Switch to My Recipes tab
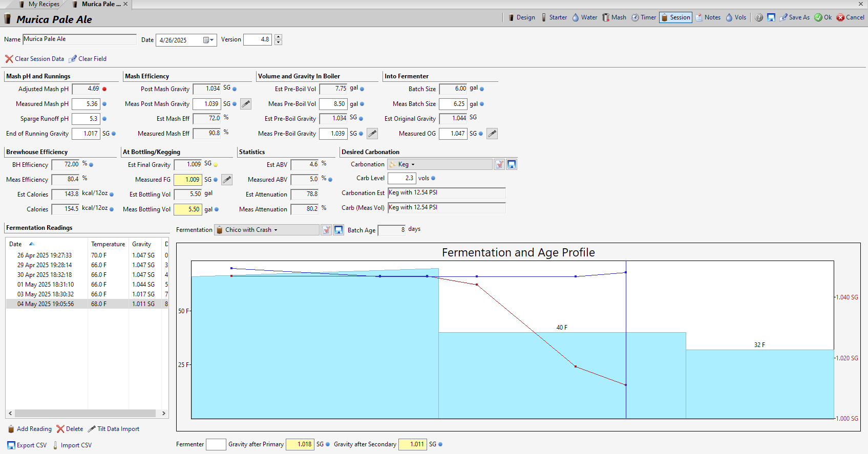Screen dimensions: 868x454 39,4
